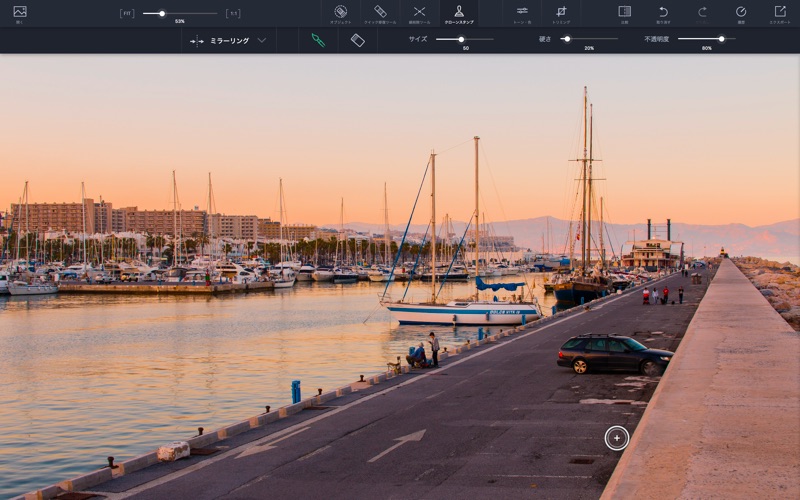Toggle the before/after compare view
The height and width of the screenshot is (500, 800).
(x=624, y=13)
